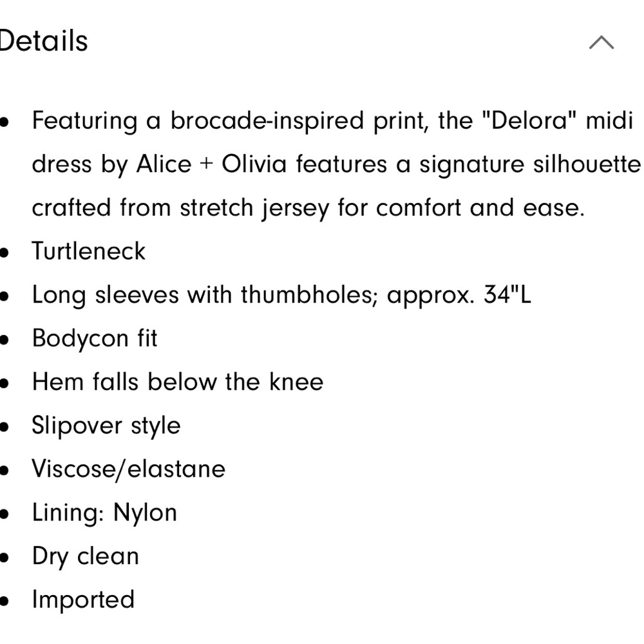
Task: Click the bullet point beside Turtleneck
Action: point(4,252)
